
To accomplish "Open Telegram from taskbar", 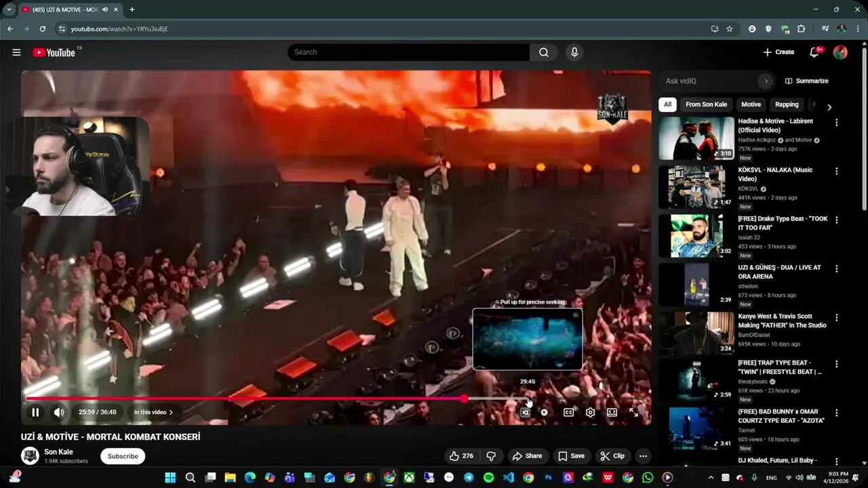I will pyautogui.click(x=469, y=478).
